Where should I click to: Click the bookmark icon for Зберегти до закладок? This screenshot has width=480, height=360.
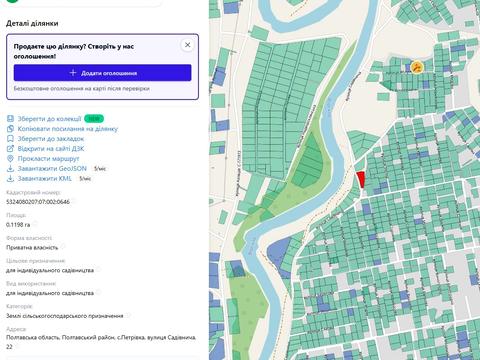tap(10, 139)
